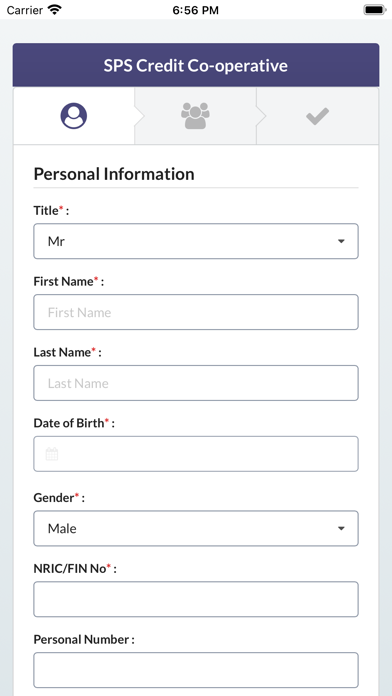Open the Date of Birth field

pyautogui.click(x=196, y=454)
